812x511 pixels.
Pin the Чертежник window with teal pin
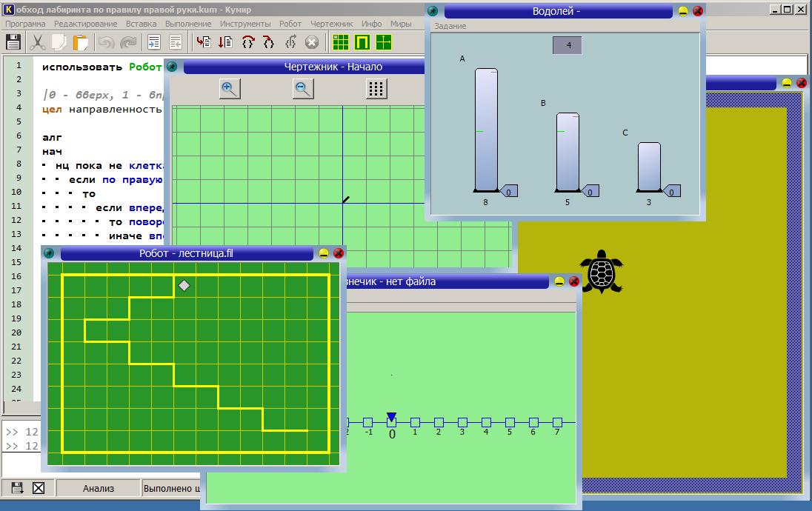click(x=173, y=67)
